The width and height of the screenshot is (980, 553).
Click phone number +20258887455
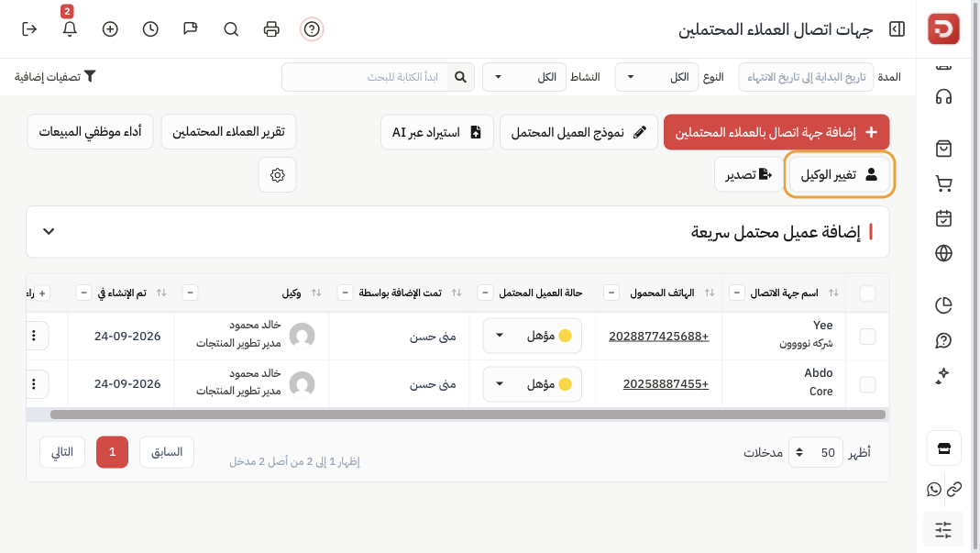coord(666,383)
